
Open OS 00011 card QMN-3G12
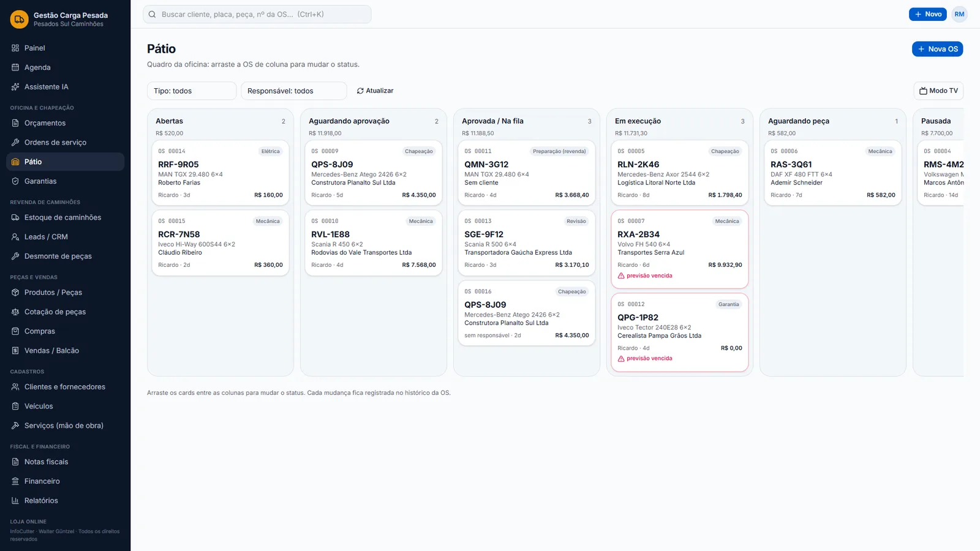click(x=527, y=173)
